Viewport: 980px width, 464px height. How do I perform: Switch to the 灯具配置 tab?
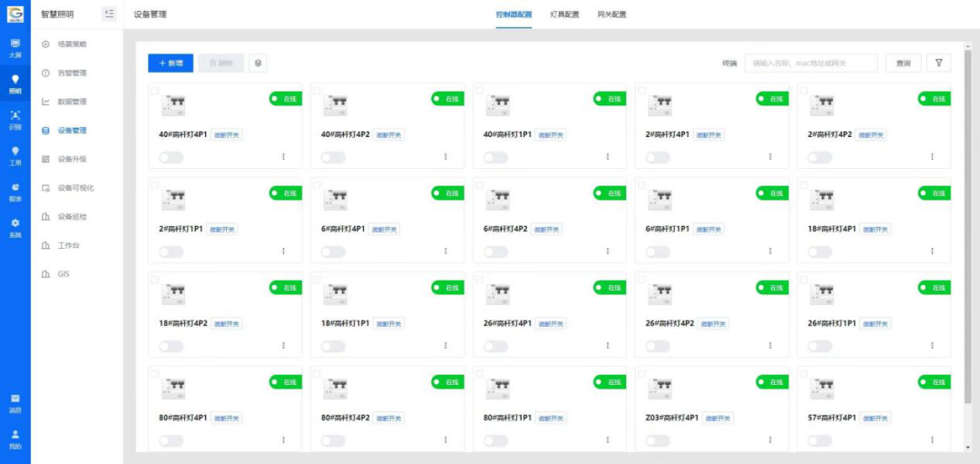564,15
